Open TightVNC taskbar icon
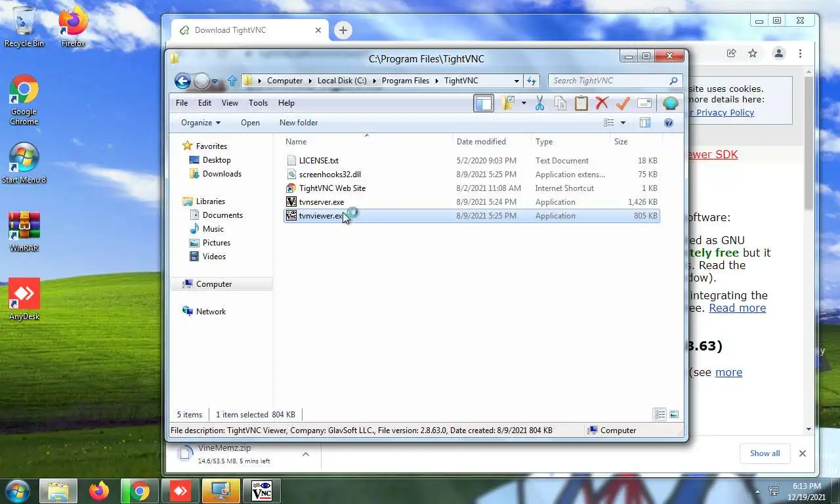The height and width of the screenshot is (504, 840). (x=262, y=491)
